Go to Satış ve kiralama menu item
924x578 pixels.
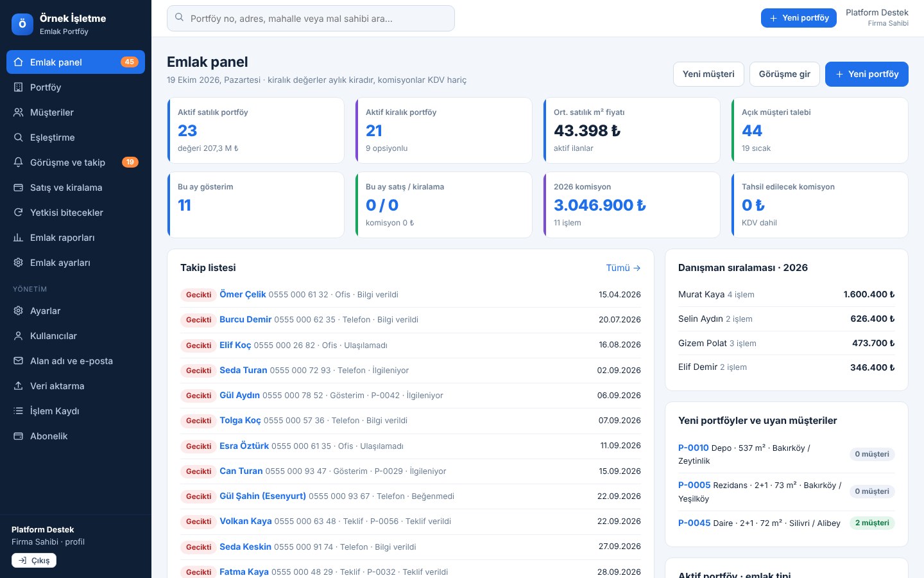(76, 188)
